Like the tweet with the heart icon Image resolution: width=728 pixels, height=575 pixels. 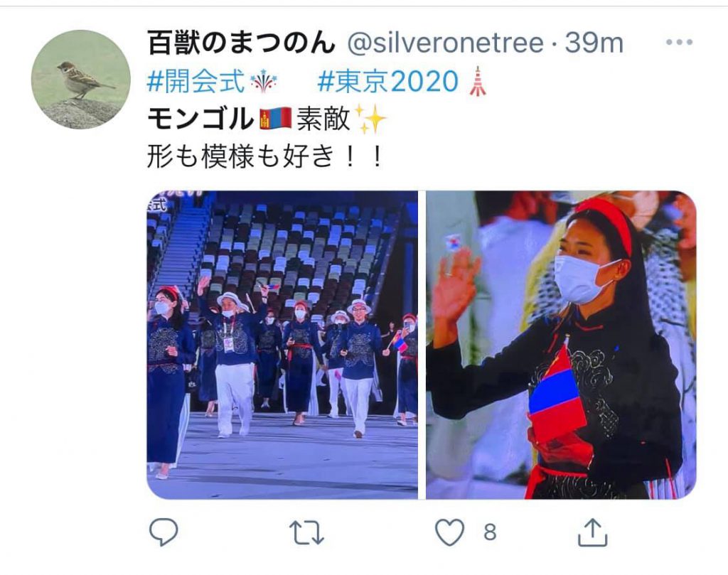449,532
